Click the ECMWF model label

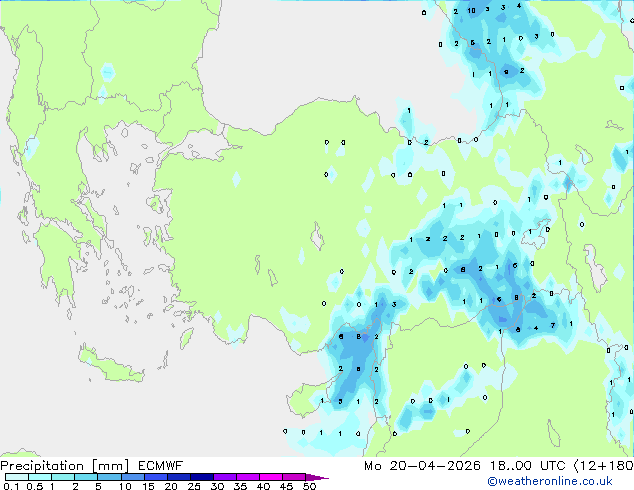[x=161, y=466]
